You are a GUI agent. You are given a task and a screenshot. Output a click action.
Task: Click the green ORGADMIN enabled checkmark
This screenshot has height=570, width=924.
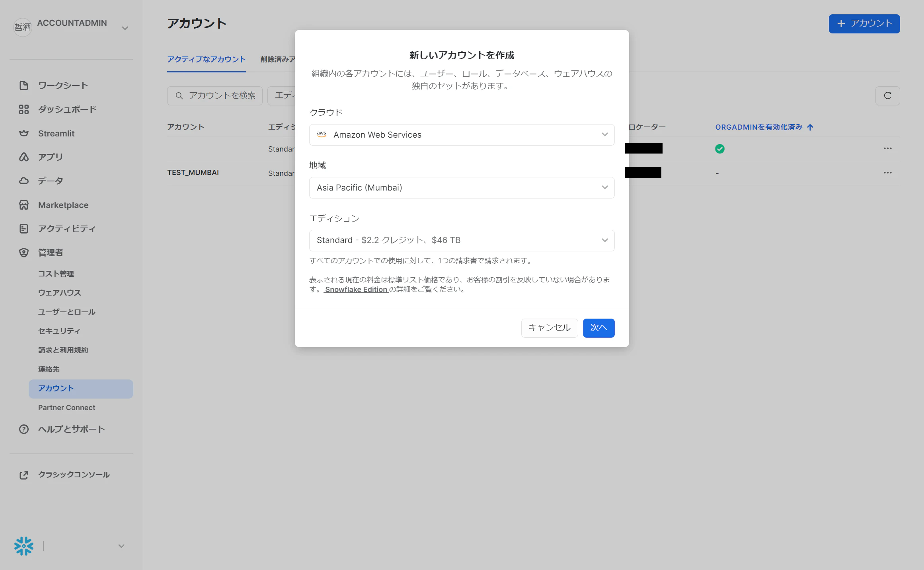pyautogui.click(x=719, y=149)
